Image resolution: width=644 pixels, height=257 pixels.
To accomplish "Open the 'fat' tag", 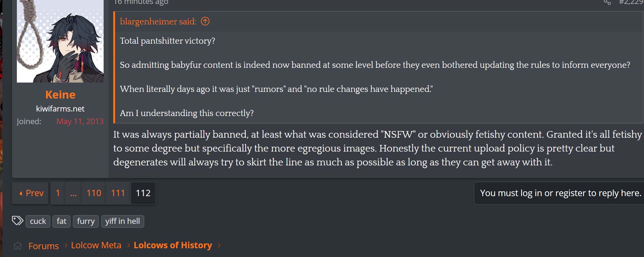I will 61,221.
